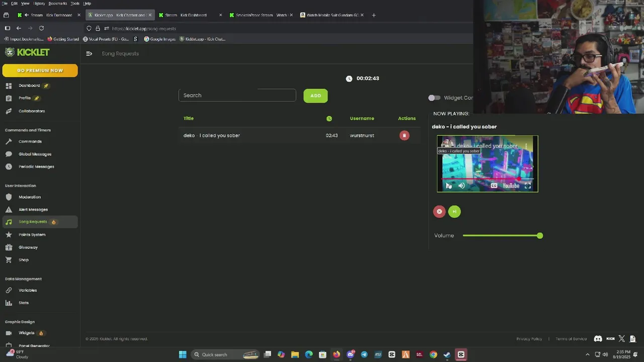
Task: Open the Giveaway page
Action: (28, 247)
